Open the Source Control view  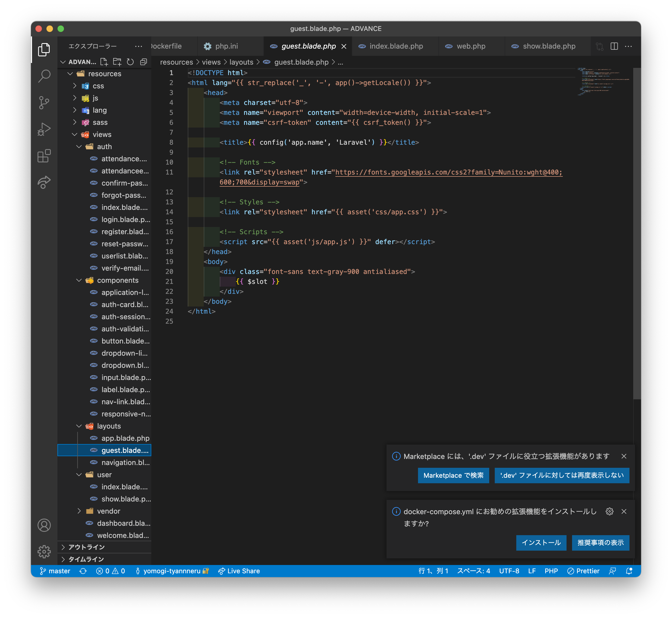[44, 102]
